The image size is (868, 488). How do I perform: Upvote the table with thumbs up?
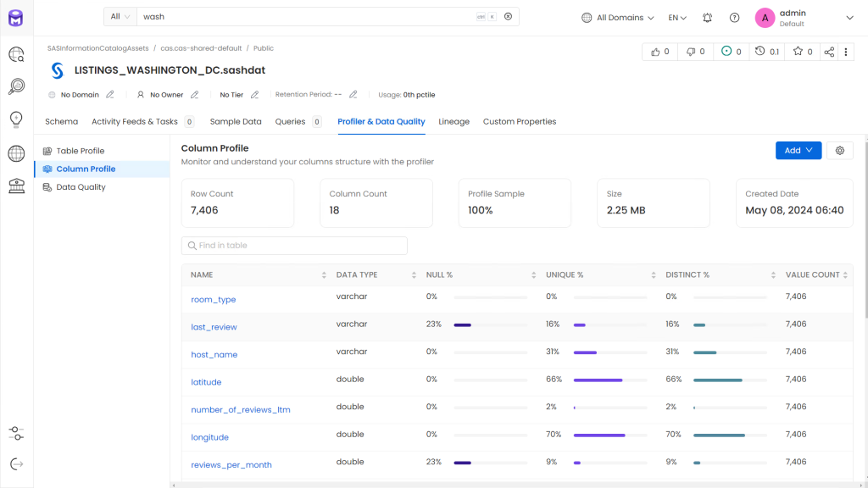pyautogui.click(x=659, y=52)
